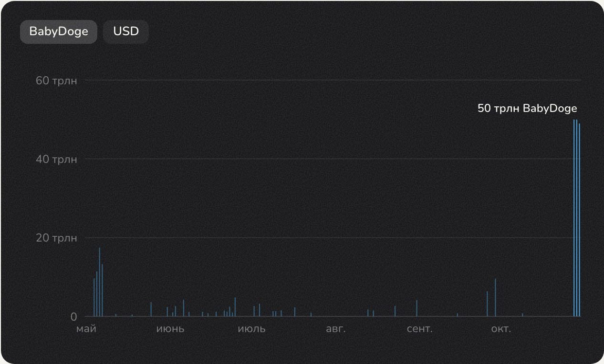
Task: Click the "60 трлн" axis label
Action: point(56,81)
